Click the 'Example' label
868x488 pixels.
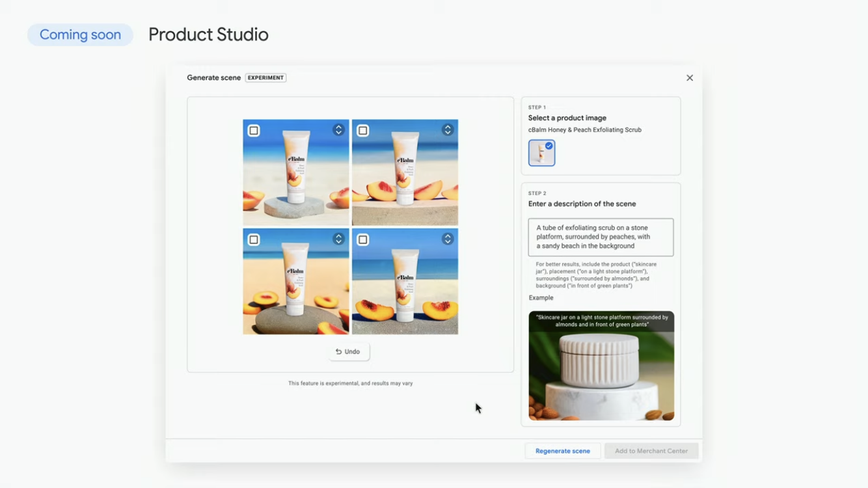541,297
